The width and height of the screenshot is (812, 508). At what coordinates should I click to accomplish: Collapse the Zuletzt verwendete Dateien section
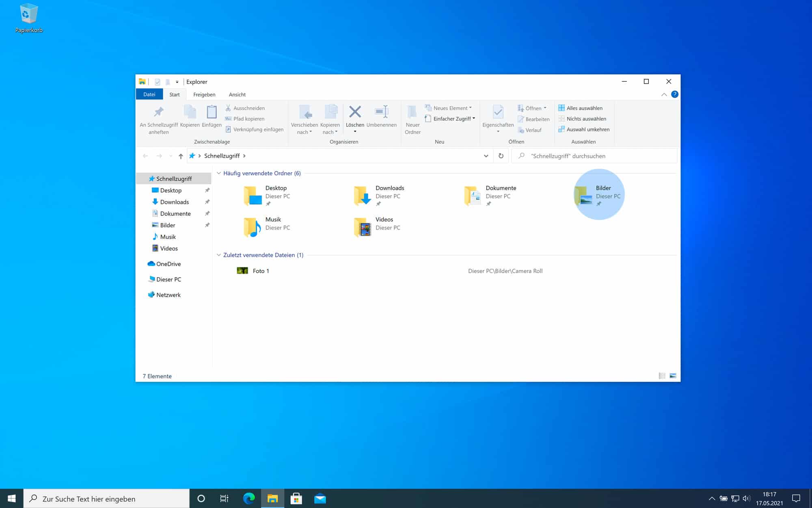point(219,255)
